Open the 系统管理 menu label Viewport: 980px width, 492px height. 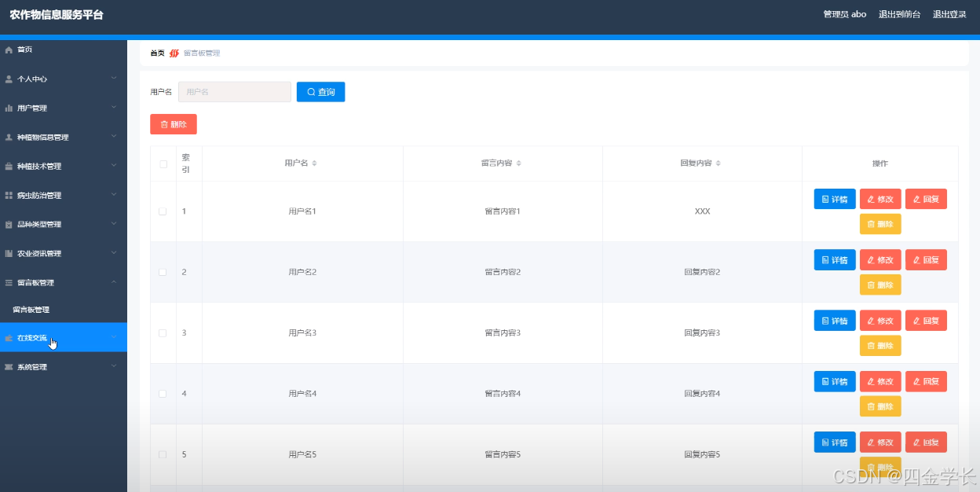[x=32, y=367]
